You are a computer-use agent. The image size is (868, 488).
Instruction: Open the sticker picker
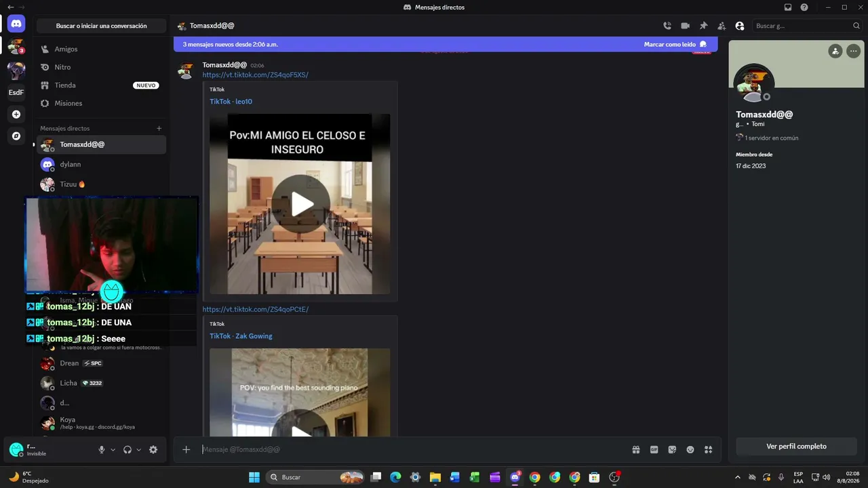coord(672,449)
